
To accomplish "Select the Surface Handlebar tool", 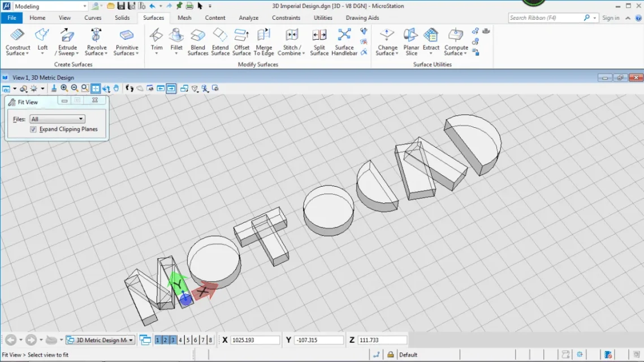I will [x=344, y=41].
